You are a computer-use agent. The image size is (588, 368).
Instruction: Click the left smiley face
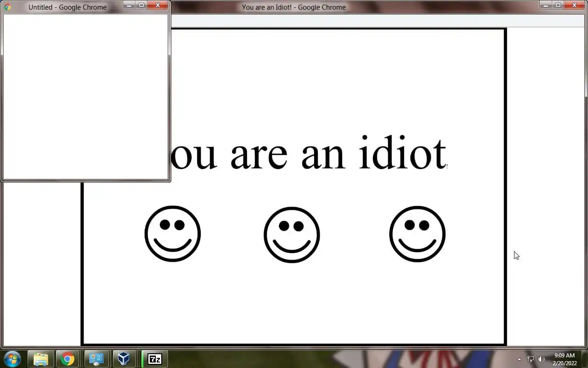pos(173,234)
